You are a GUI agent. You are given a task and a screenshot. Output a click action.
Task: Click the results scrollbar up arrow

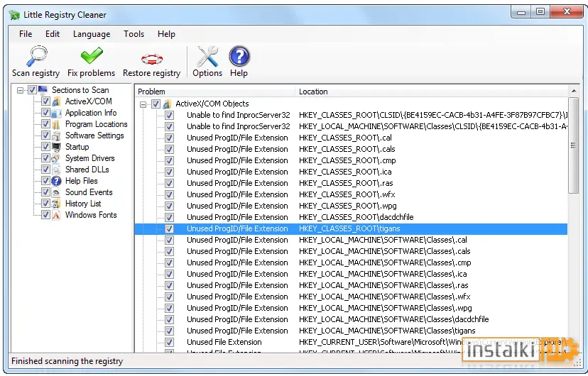pyautogui.click(x=573, y=91)
